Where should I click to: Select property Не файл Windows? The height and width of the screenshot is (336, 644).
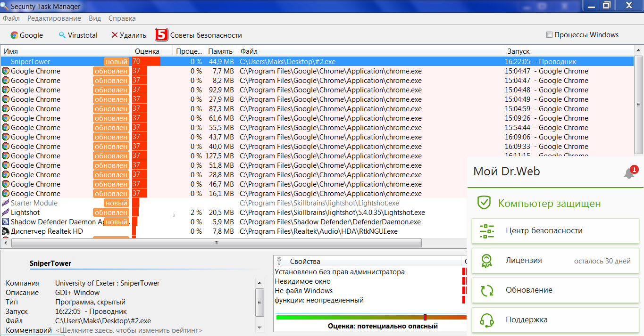point(304,291)
